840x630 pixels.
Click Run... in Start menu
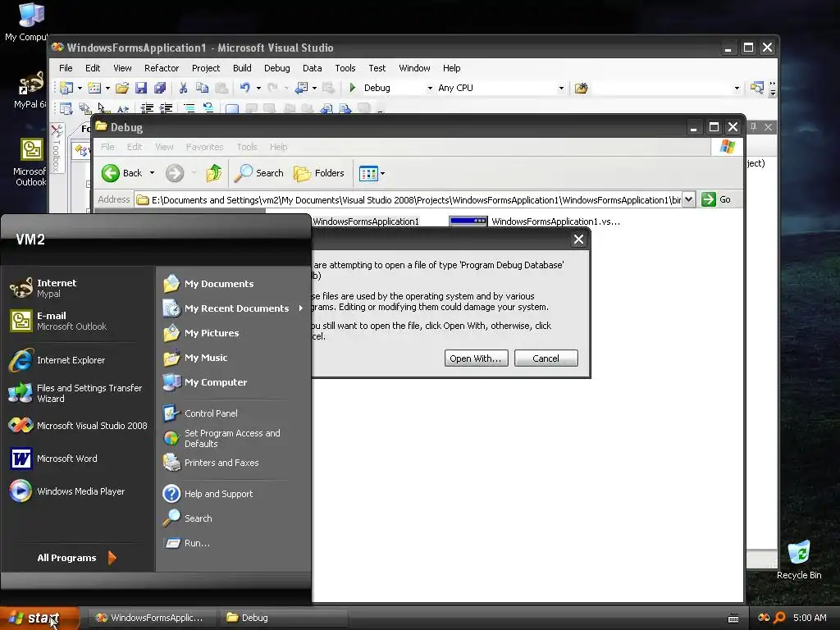[186, 543]
